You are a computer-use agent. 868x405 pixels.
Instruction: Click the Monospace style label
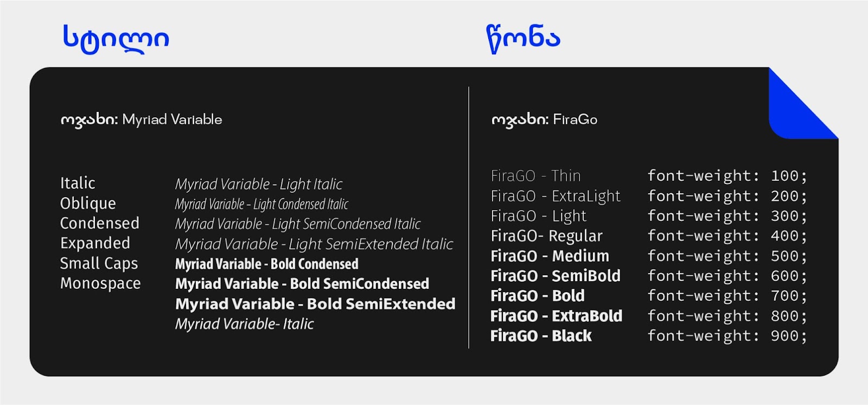(100, 283)
